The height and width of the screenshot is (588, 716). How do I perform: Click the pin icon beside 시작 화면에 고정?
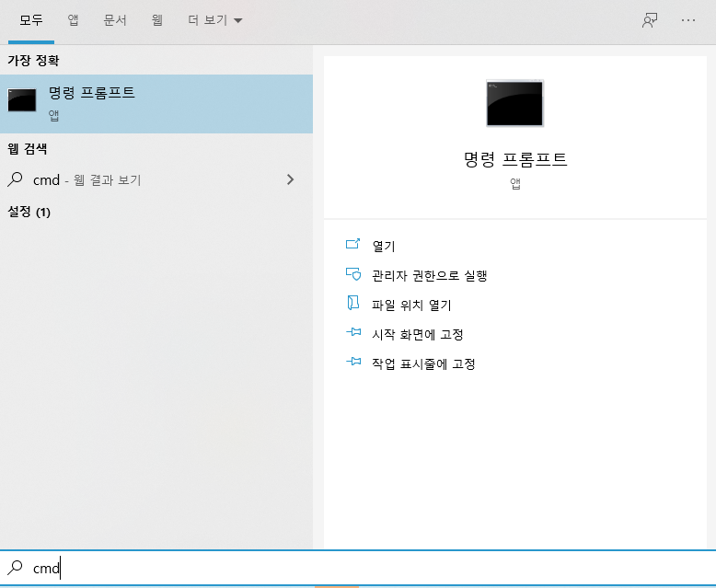pos(353,332)
